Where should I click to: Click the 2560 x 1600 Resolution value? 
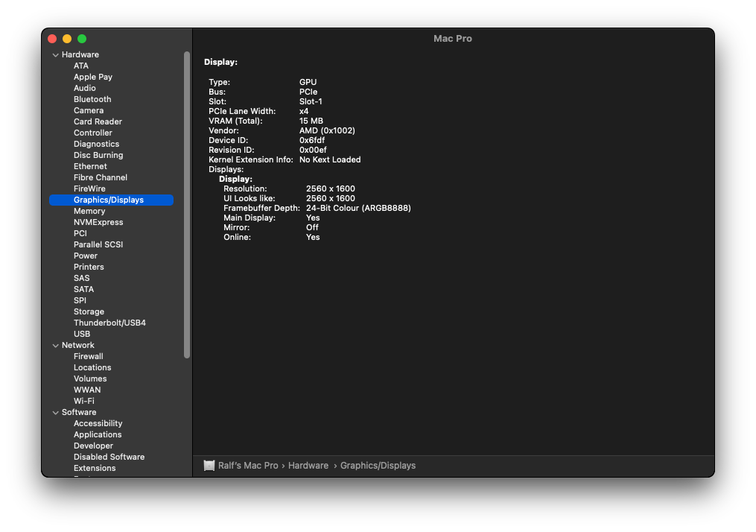pyautogui.click(x=330, y=189)
